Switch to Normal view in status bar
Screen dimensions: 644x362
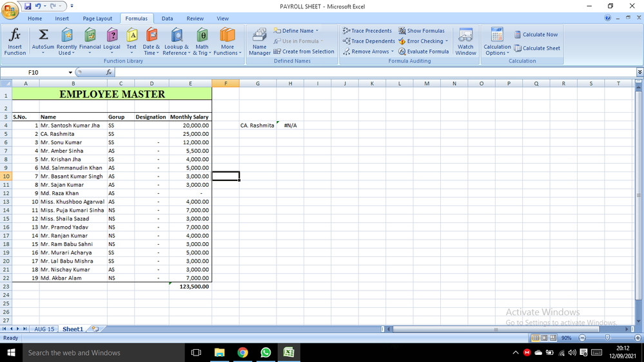[x=535, y=338]
